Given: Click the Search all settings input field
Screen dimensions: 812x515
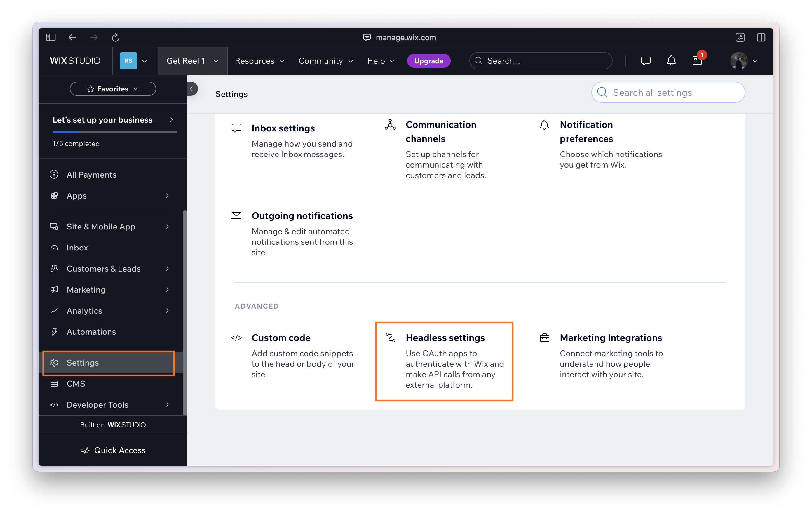Looking at the screenshot, I should click(x=668, y=92).
